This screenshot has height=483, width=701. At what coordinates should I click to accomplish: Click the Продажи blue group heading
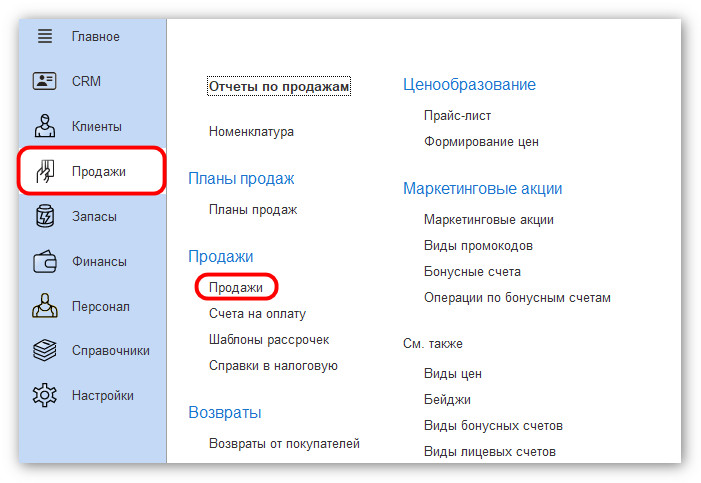(x=220, y=256)
